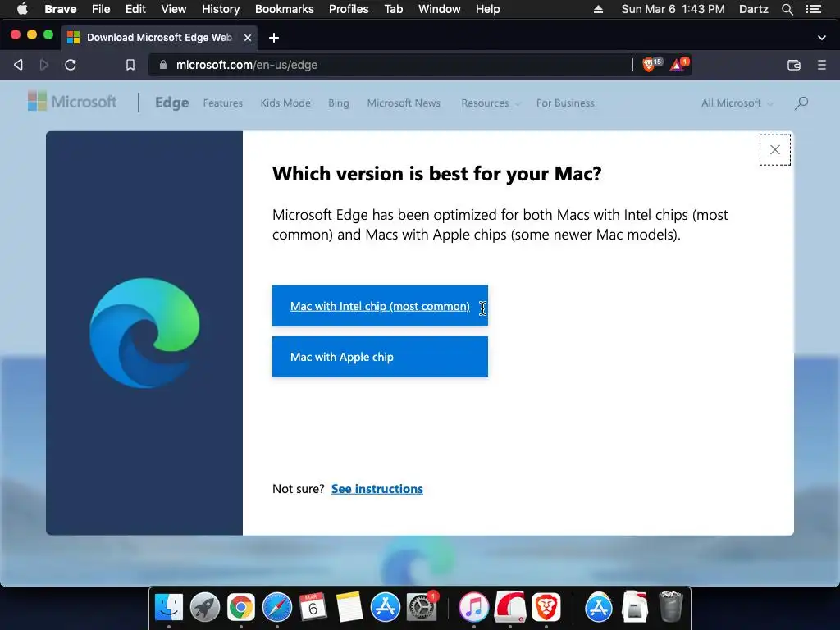Choose Mac with Intel chip download button

click(380, 306)
